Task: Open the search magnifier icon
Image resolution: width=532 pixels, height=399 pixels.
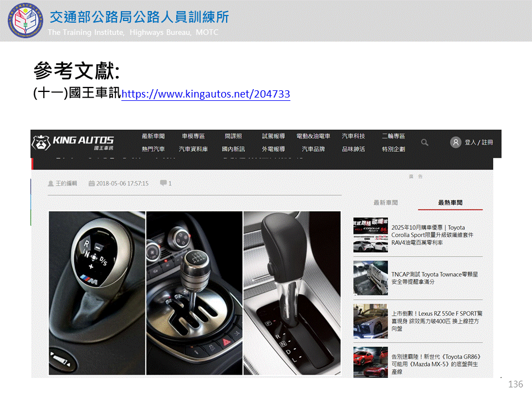Action: [x=424, y=142]
